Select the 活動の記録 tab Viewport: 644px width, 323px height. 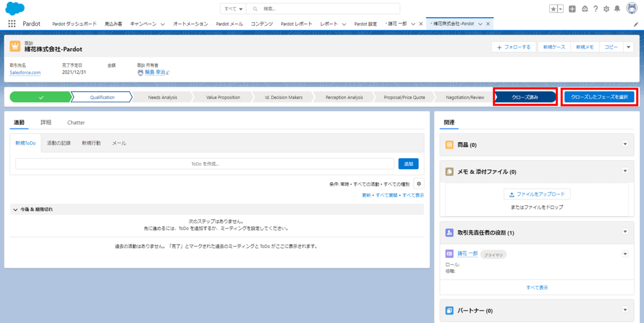tap(58, 143)
